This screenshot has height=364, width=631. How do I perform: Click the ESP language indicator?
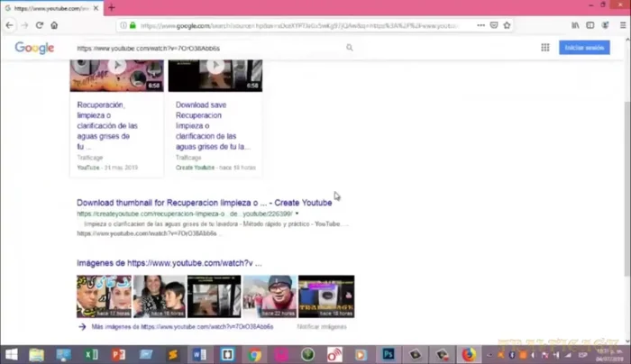[x=582, y=355]
